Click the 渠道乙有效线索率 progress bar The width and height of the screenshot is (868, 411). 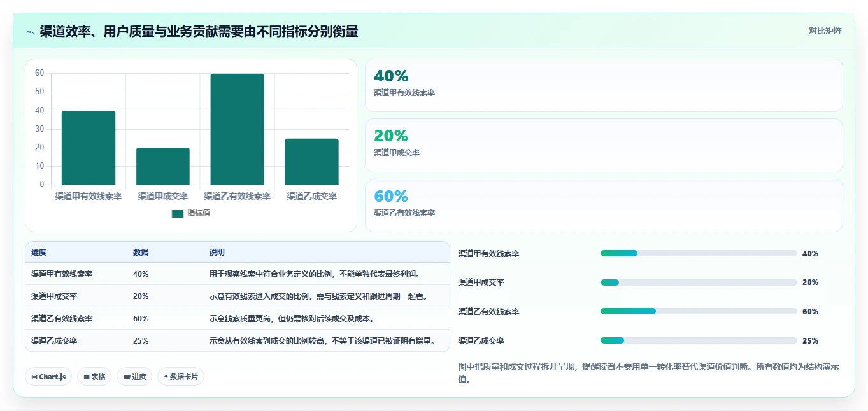coord(699,311)
